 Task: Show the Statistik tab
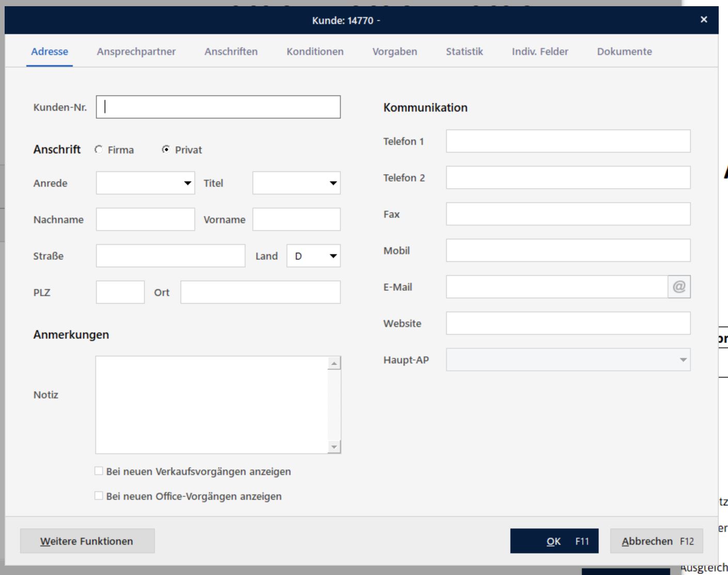464,52
